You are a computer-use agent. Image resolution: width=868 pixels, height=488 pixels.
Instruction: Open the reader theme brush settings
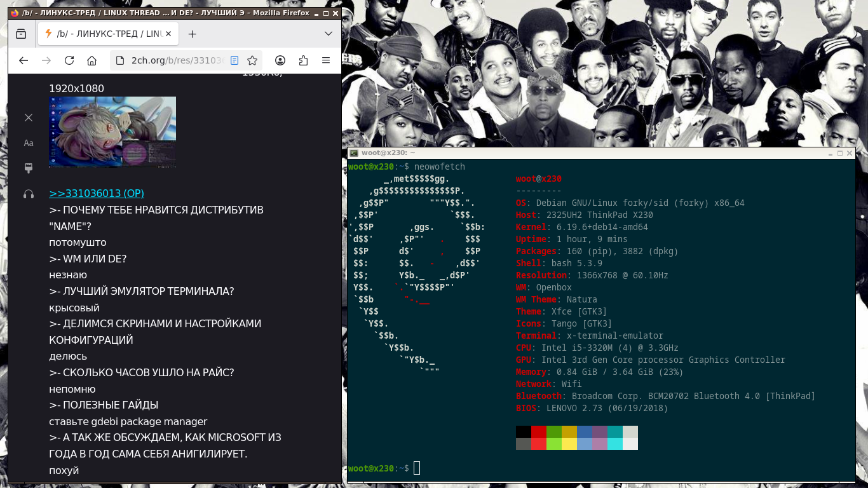[x=29, y=168]
